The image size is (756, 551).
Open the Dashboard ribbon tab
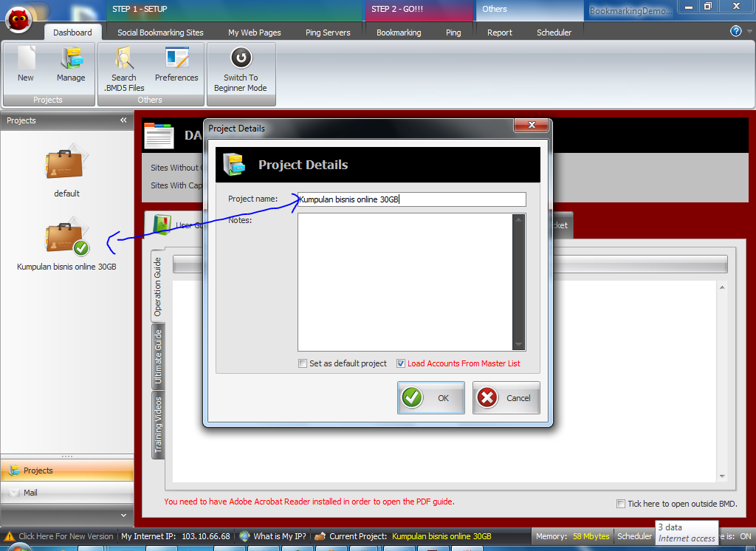click(x=72, y=32)
